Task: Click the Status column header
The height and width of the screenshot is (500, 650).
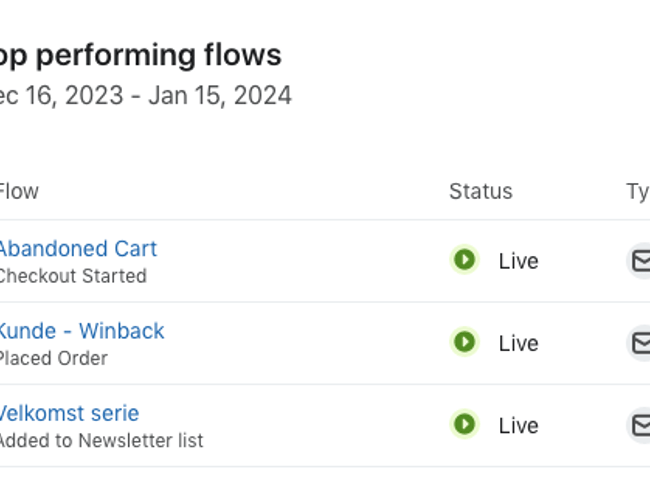Action: point(480,192)
